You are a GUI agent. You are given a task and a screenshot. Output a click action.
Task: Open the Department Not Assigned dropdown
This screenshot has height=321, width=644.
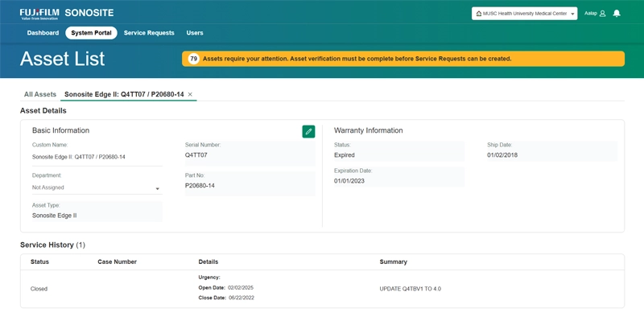(97, 187)
